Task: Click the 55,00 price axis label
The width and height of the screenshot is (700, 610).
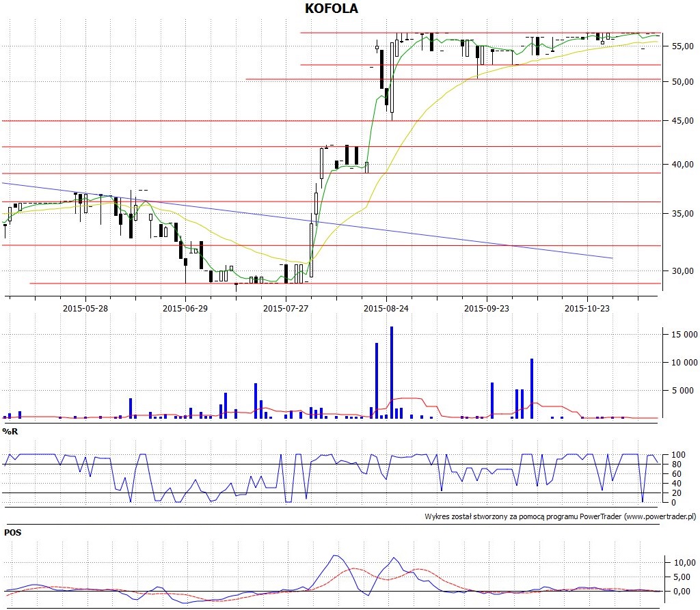Action: (683, 46)
